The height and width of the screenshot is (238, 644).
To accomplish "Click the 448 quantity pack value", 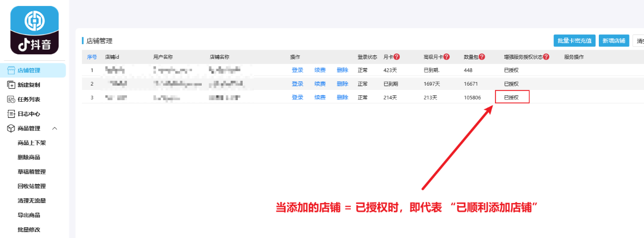I will 468,71.
